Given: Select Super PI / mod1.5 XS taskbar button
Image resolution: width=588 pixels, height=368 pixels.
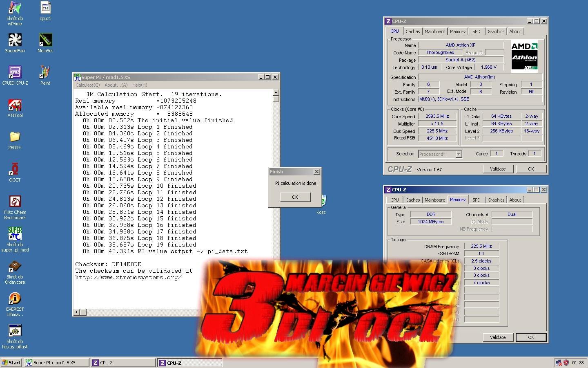Looking at the screenshot, I should (56, 363).
